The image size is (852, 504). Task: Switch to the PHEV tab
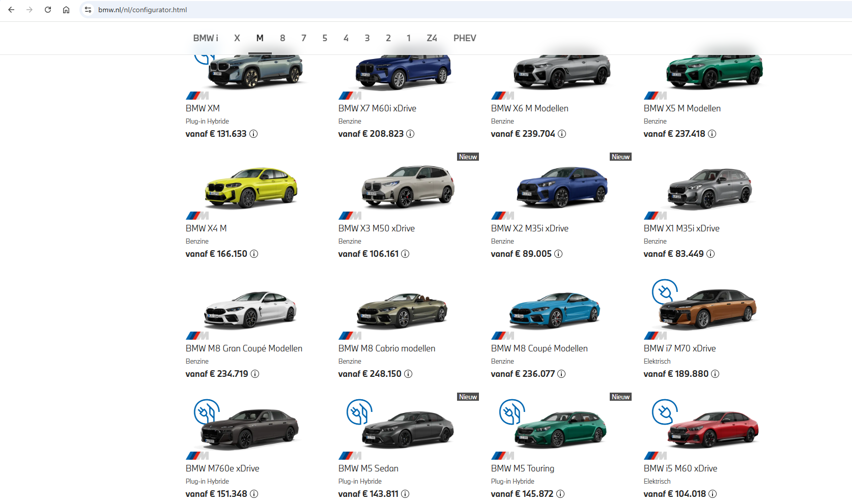[x=465, y=38]
